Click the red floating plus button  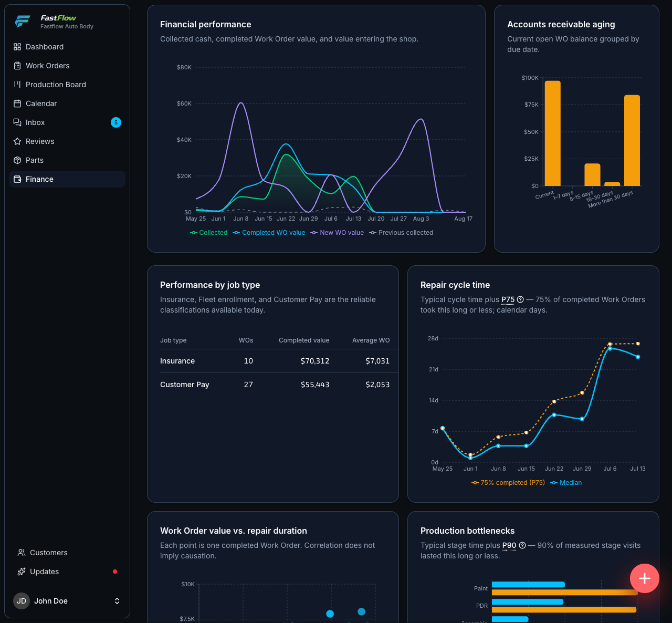point(645,578)
